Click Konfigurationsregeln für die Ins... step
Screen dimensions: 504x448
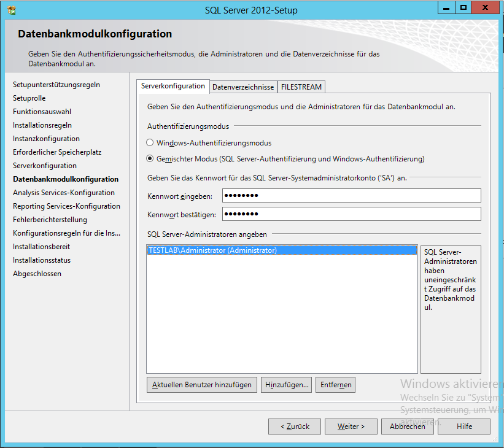pyautogui.click(x=66, y=233)
